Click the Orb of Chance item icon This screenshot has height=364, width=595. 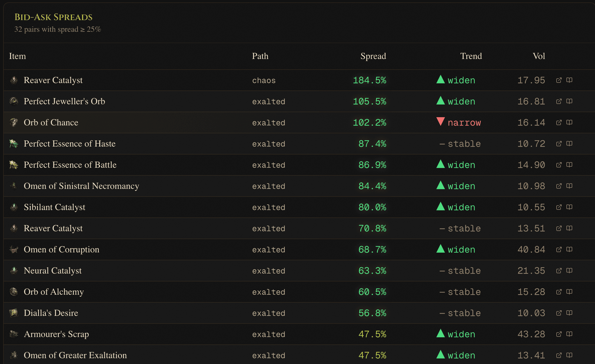click(14, 122)
